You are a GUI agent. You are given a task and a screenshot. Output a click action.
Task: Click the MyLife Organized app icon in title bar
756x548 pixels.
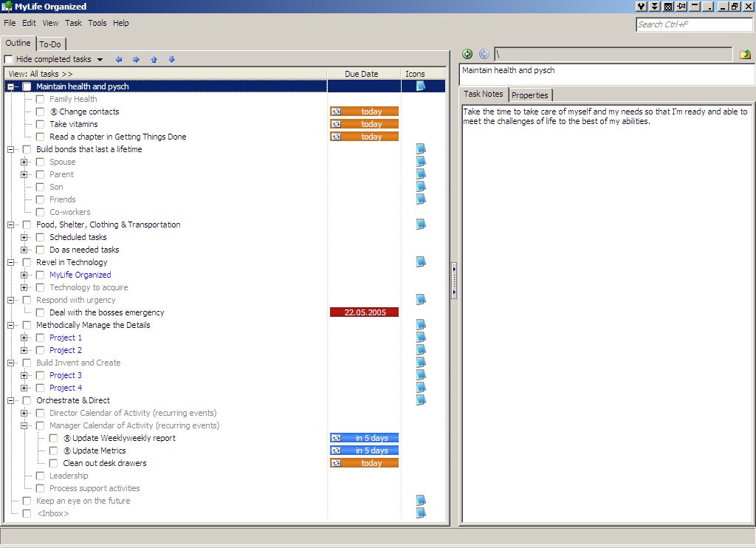7,6
